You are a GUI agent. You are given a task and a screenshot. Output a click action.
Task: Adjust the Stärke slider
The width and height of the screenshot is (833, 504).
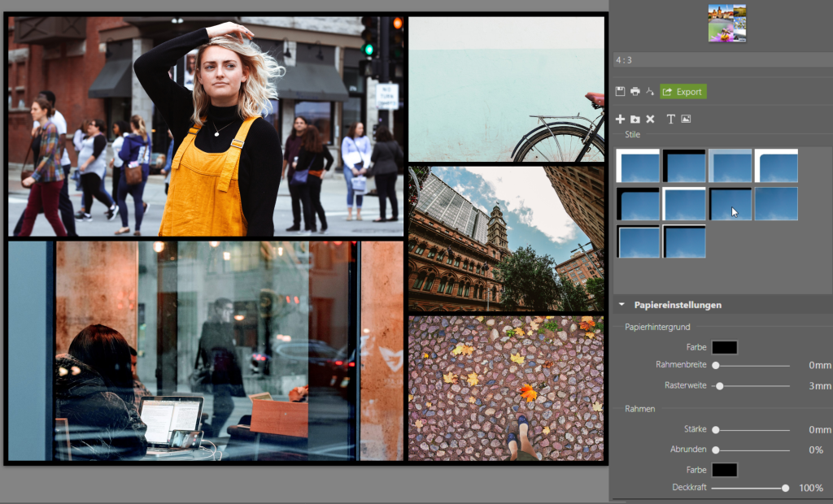(x=750, y=430)
